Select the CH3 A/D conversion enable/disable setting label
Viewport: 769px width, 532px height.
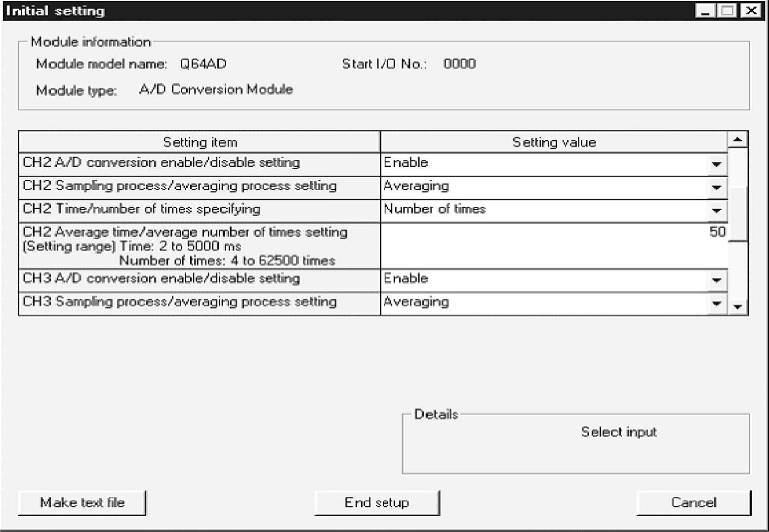click(200, 280)
